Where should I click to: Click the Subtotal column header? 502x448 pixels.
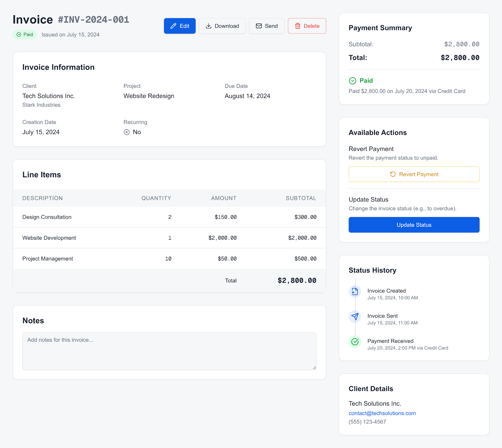pos(301,198)
